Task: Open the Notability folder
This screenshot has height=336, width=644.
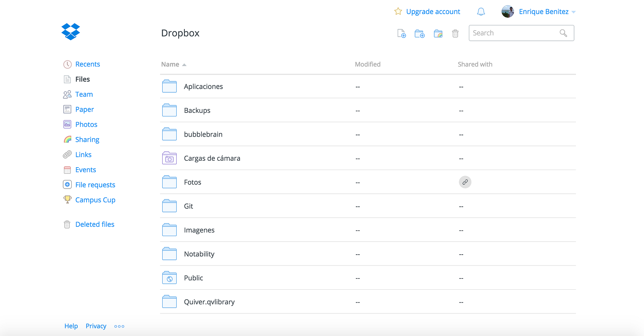Action: pyautogui.click(x=199, y=254)
